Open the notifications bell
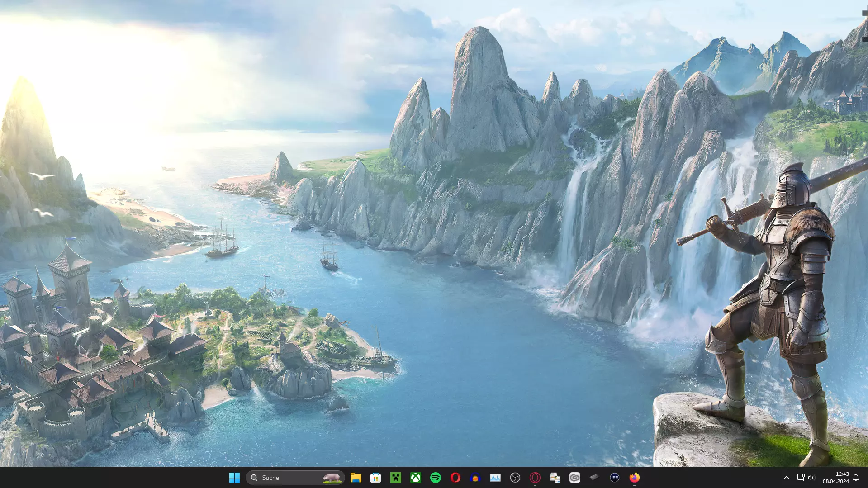The width and height of the screenshot is (868, 488). (856, 478)
